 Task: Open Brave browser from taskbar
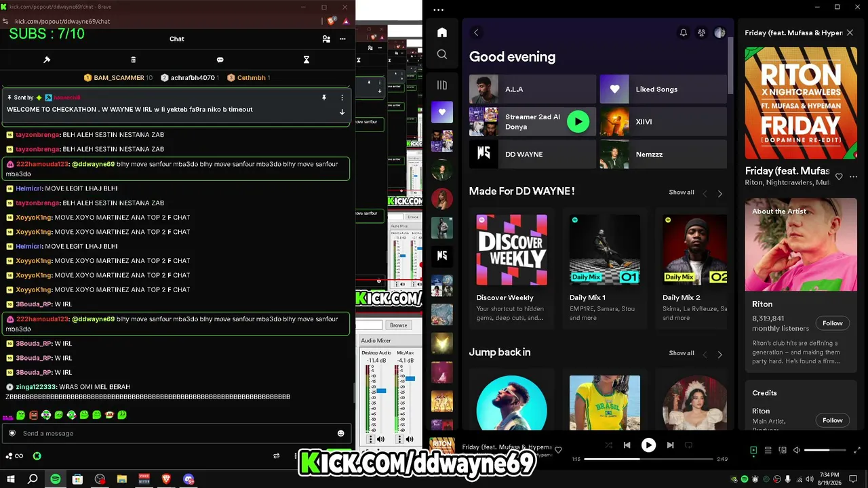tap(166, 479)
